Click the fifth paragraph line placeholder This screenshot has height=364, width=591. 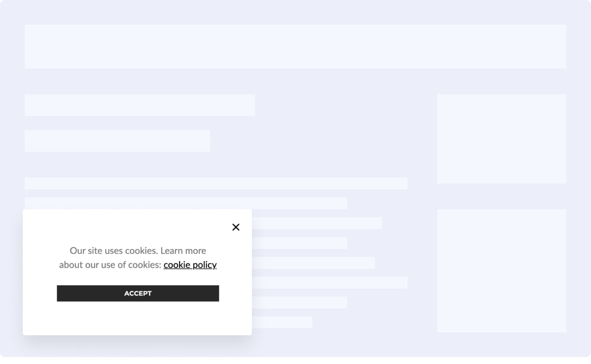tap(313, 263)
